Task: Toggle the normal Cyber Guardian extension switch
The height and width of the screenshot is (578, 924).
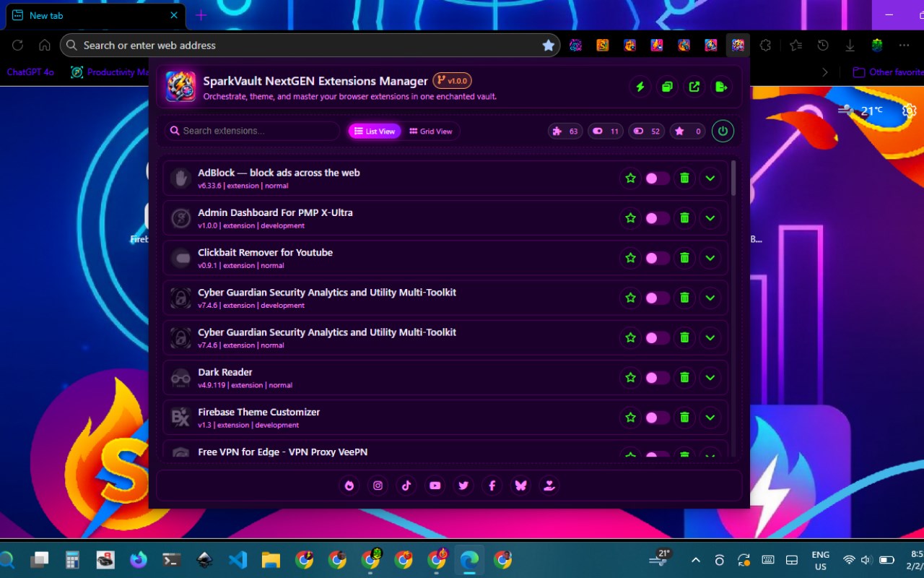Action: [x=657, y=337]
